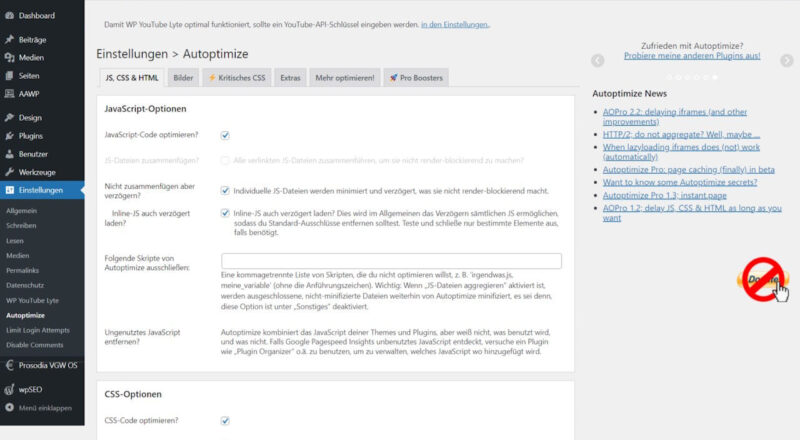Screen dimensions: 800x440
Task: Toggle 'Inline-JS auch verzögert laden?' checkbox
Action: (225, 212)
